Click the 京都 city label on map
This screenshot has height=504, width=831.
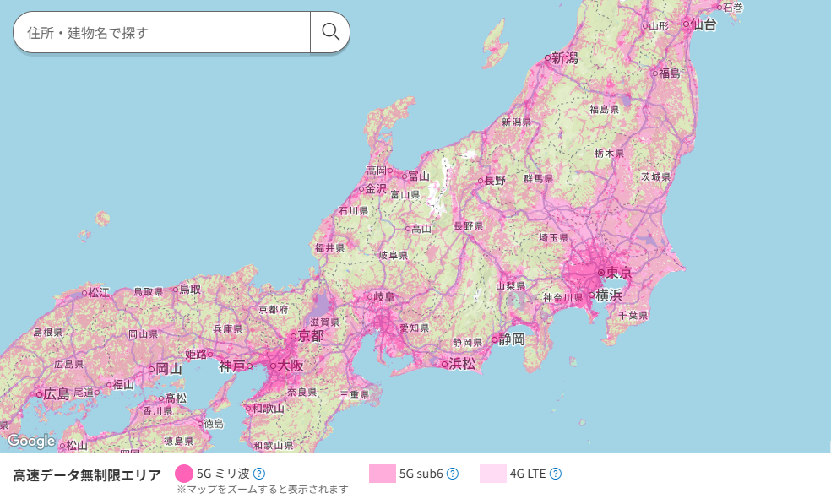pos(311,336)
